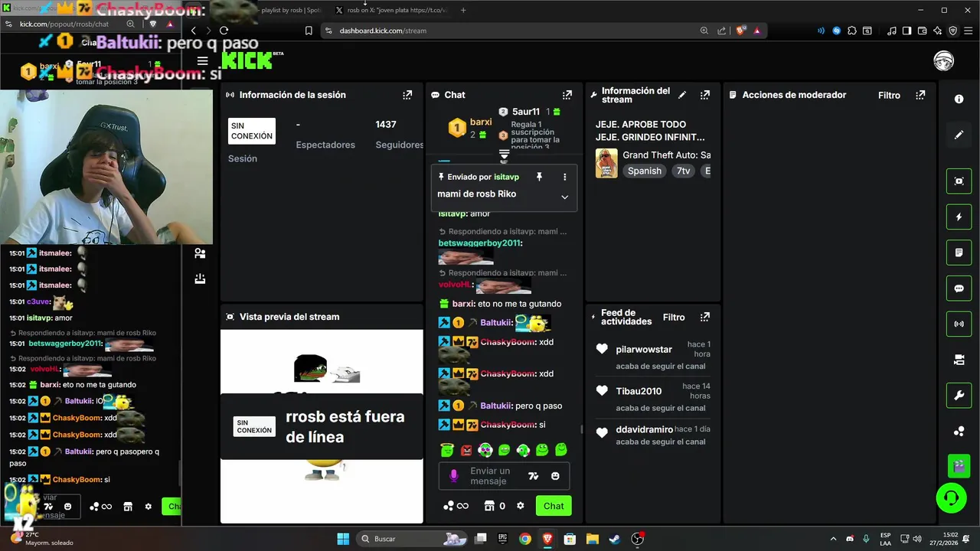Screen dimensions: 980x551
Task: Bookmark this page icon in address bar
Action: point(309,31)
